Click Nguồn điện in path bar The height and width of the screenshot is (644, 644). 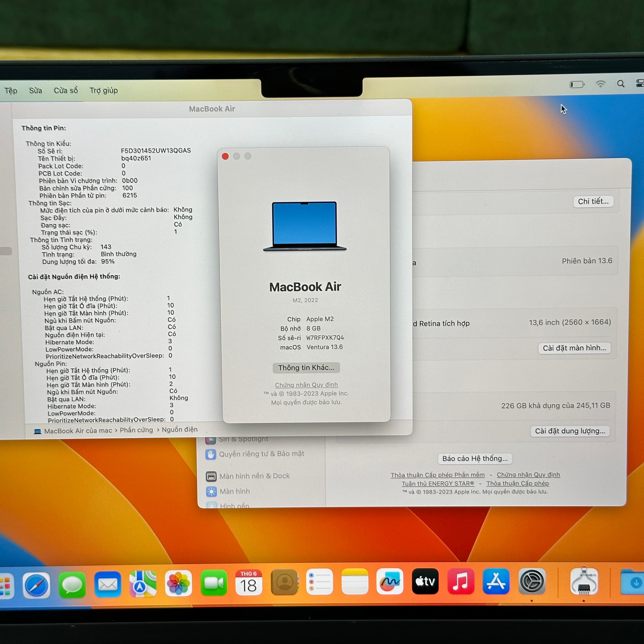coord(180,430)
